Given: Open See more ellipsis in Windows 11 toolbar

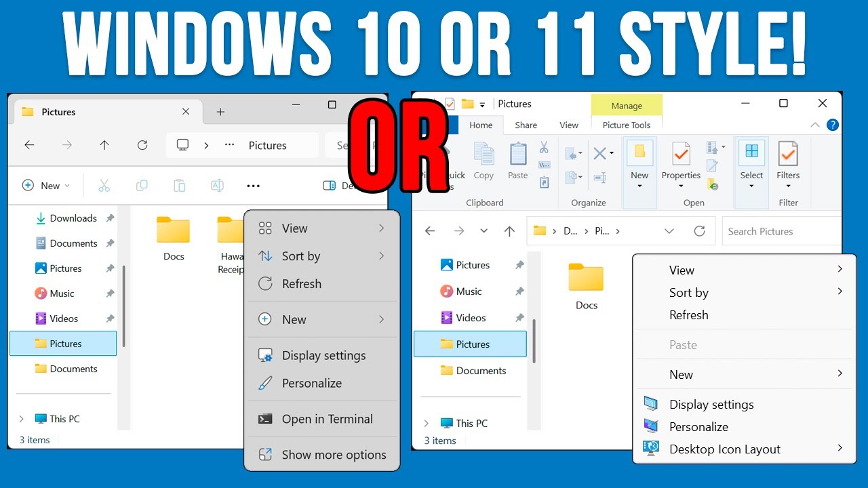Looking at the screenshot, I should click(254, 186).
